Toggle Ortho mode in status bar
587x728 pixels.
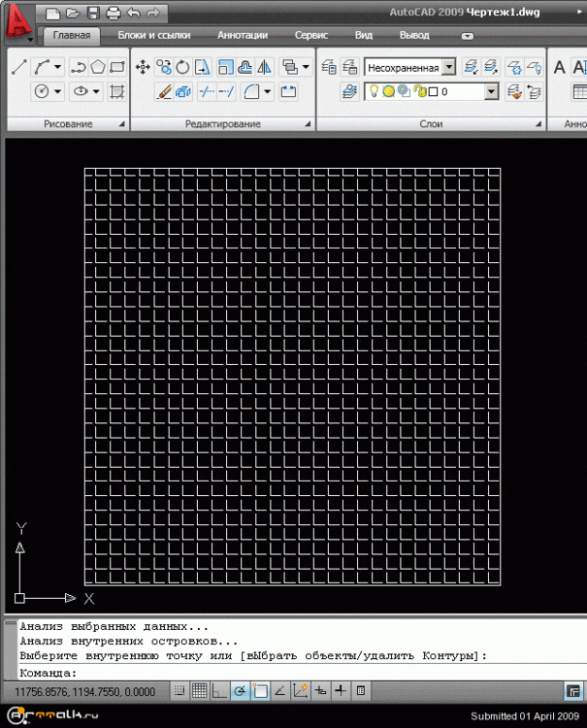tap(219, 691)
